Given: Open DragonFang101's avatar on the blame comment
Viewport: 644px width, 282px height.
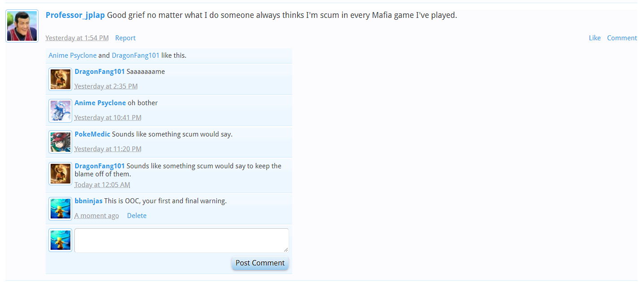Looking at the screenshot, I should tap(60, 174).
